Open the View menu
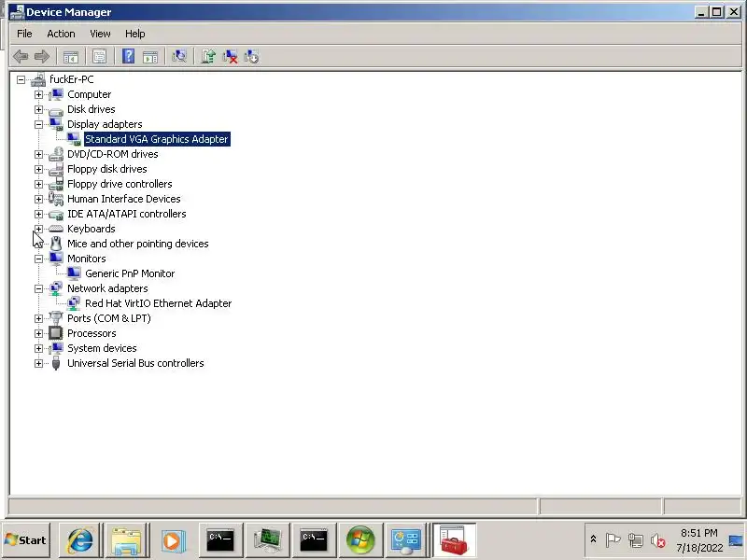Screen dimensions: 747x560 pyautogui.click(x=100, y=34)
